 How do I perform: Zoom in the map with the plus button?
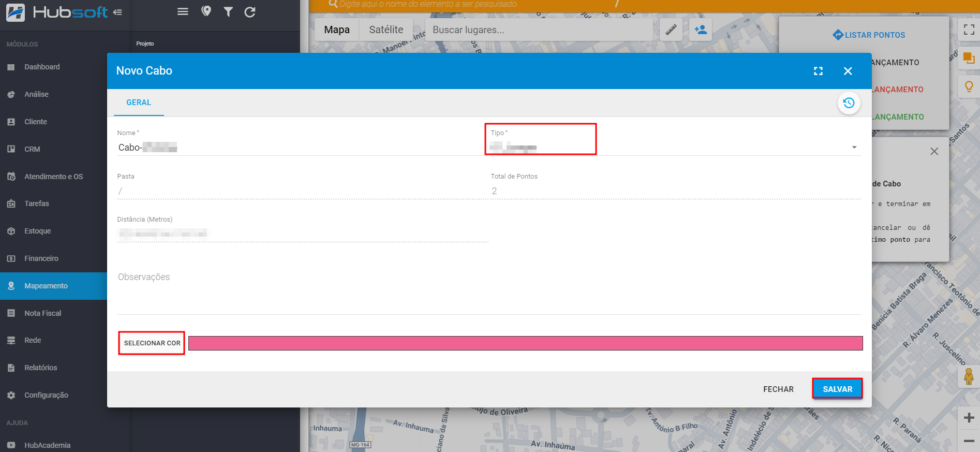click(969, 418)
